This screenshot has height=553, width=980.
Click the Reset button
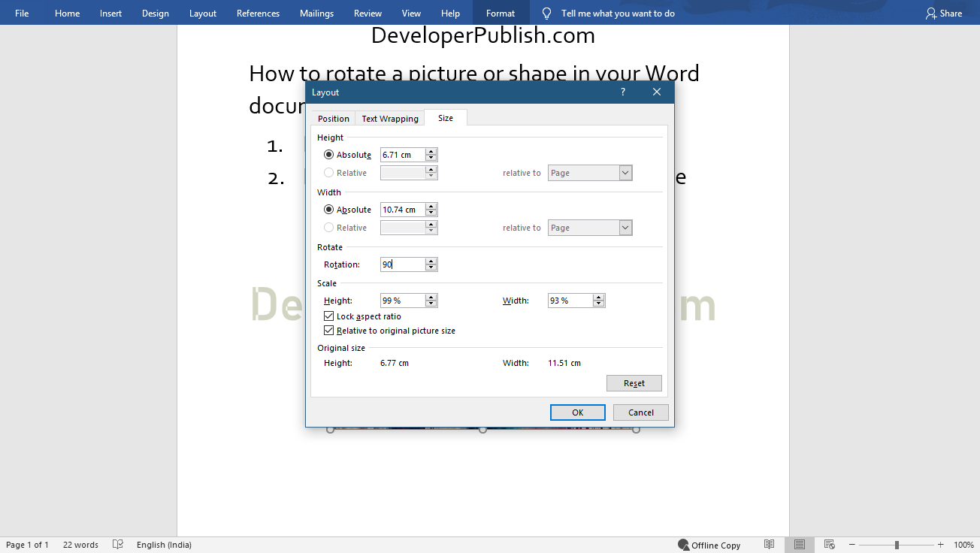634,383
